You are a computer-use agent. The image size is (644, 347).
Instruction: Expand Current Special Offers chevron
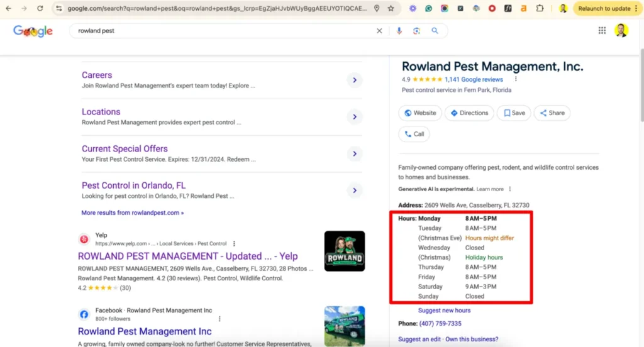(355, 154)
